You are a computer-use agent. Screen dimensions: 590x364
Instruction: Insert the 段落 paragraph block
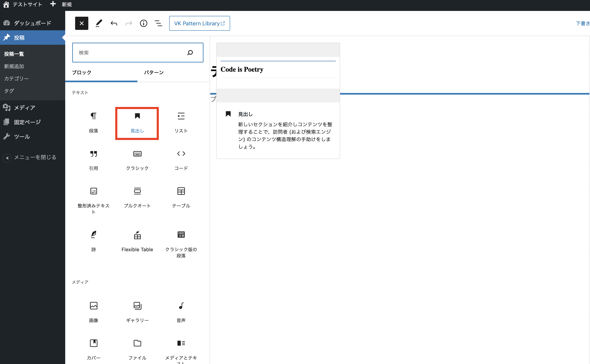pos(93,123)
